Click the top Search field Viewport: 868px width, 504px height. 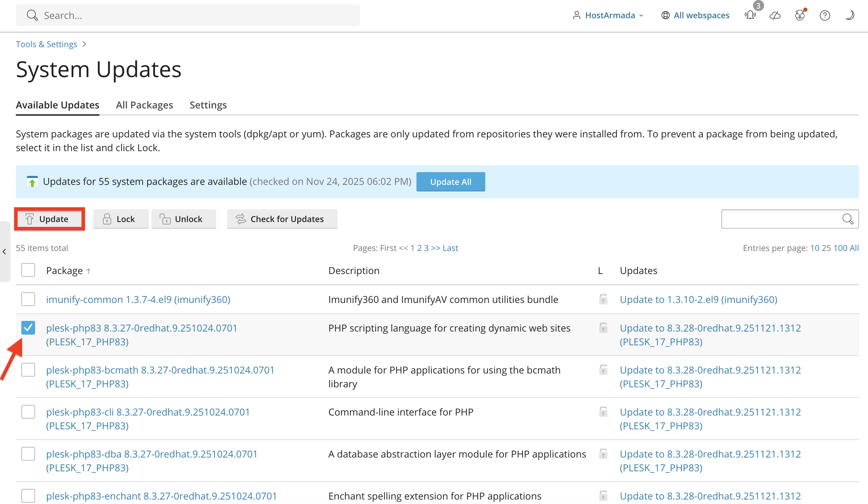[x=188, y=15]
